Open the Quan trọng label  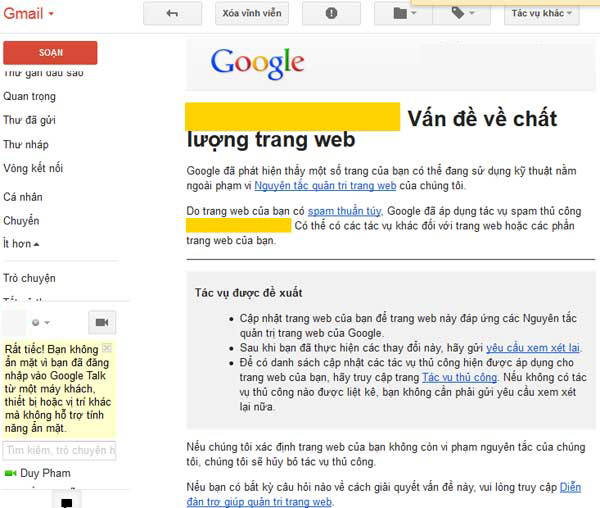(29, 96)
